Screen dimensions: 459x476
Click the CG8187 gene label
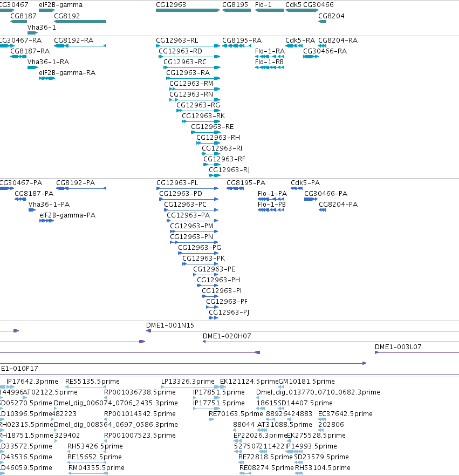23,16
